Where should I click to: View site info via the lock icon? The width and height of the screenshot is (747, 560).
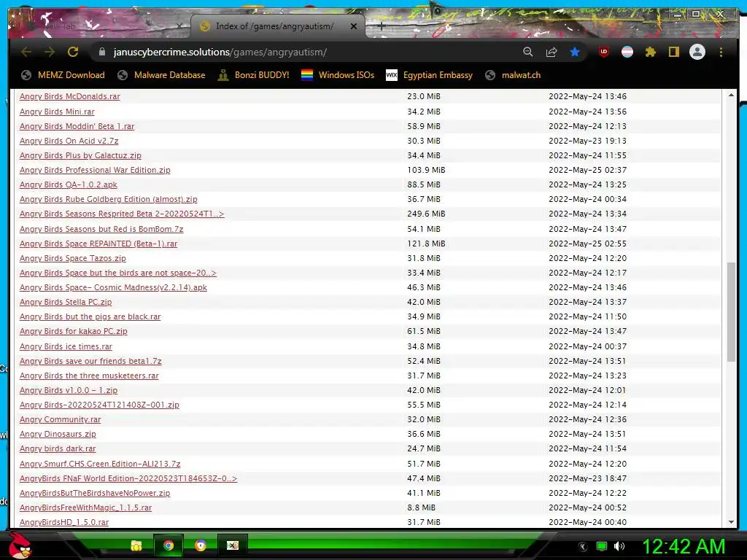click(x=102, y=52)
